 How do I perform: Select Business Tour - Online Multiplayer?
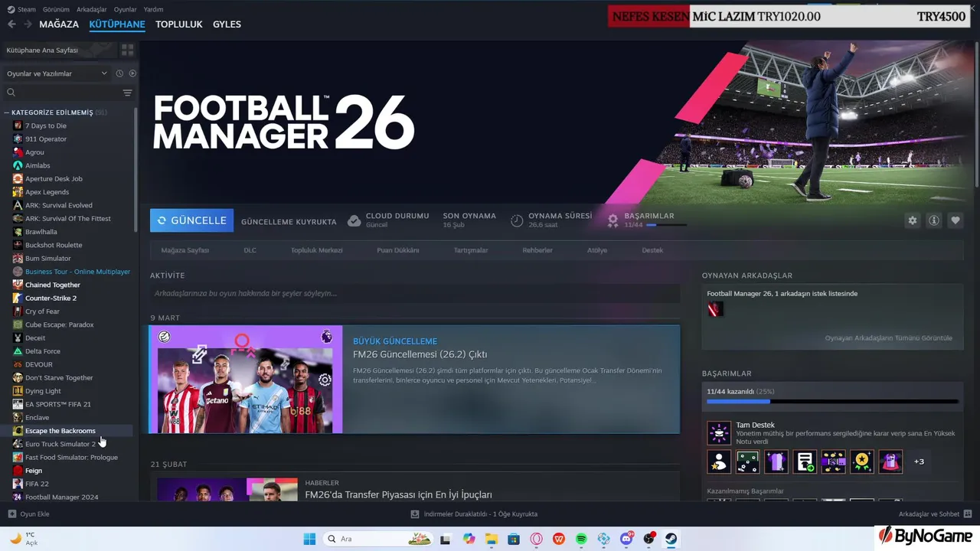[77, 272]
